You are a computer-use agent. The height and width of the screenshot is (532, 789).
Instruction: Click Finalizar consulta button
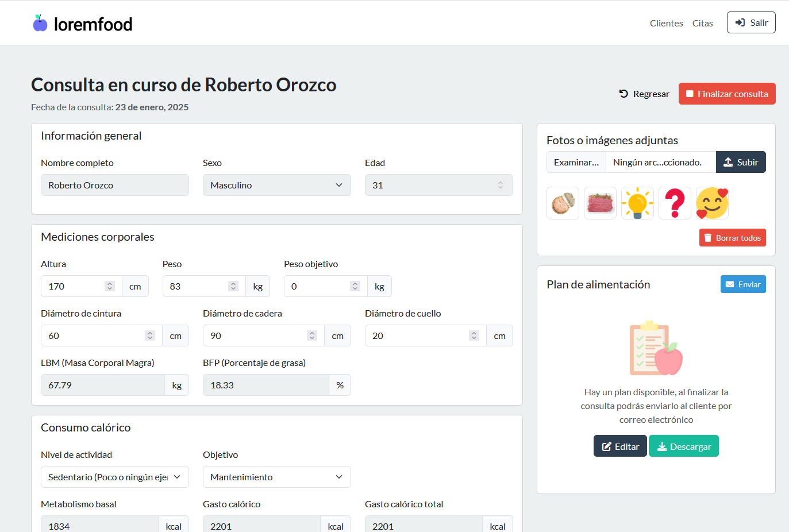(x=726, y=94)
